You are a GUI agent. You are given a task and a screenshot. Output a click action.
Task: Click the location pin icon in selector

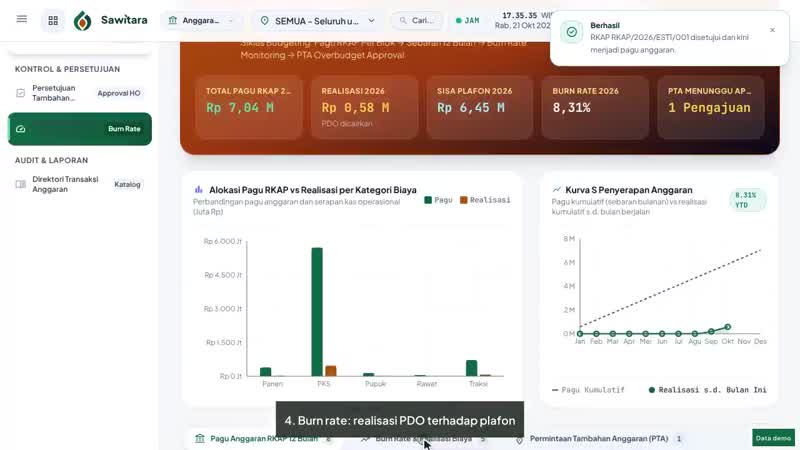click(264, 21)
